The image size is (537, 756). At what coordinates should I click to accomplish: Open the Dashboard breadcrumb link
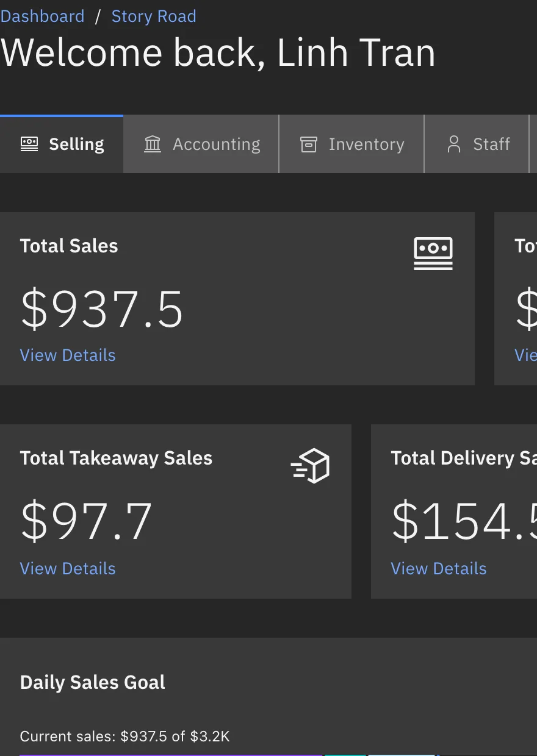42,16
